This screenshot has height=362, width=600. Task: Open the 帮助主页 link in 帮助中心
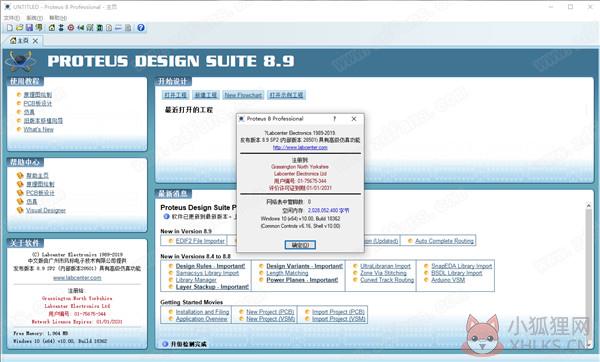coord(38,175)
